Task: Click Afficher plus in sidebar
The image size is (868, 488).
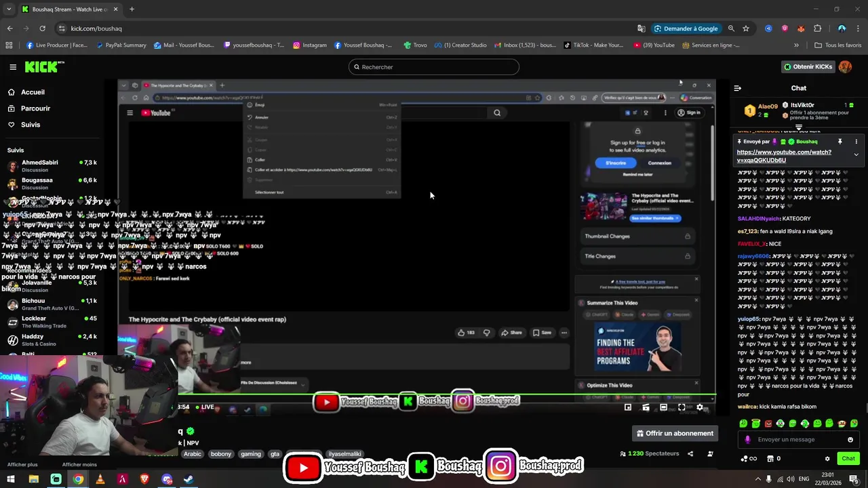Action: point(22,464)
